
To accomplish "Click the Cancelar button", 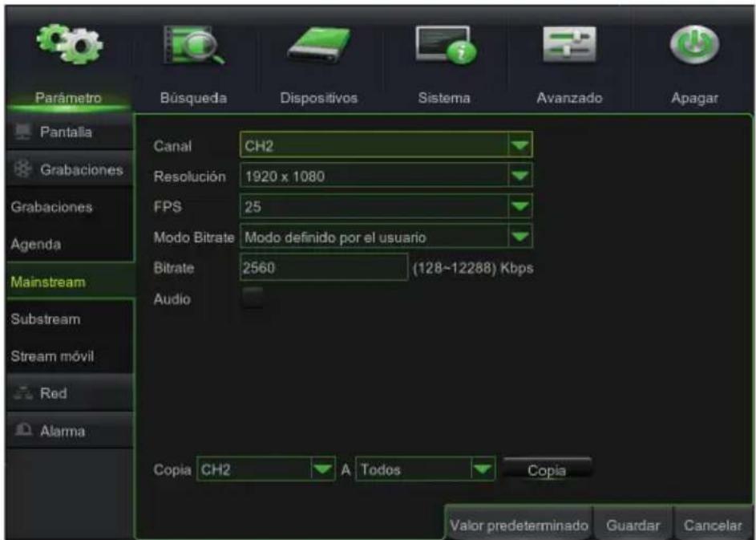I will coord(713,525).
